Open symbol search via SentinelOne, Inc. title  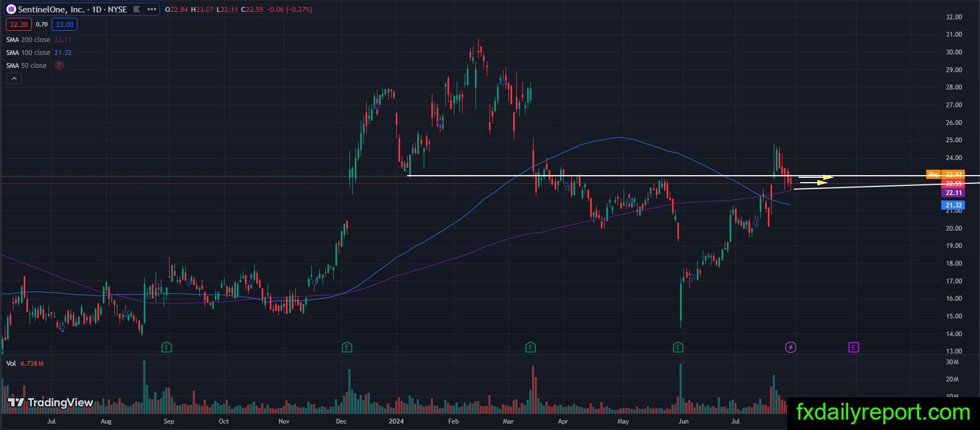(x=51, y=10)
